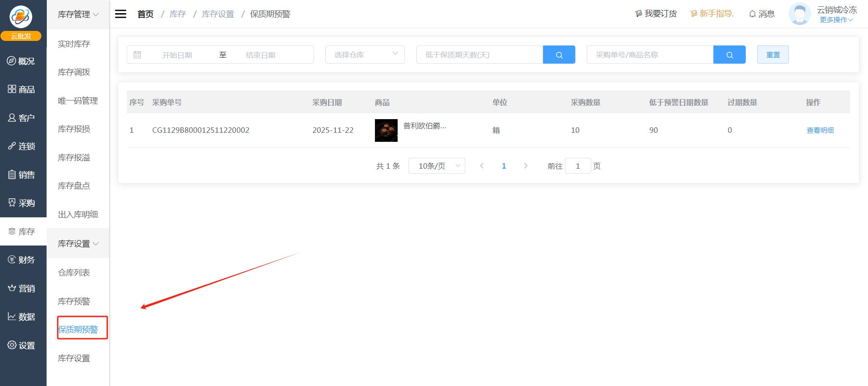
Task: Go to the previous page arrow
Action: pyautogui.click(x=482, y=166)
